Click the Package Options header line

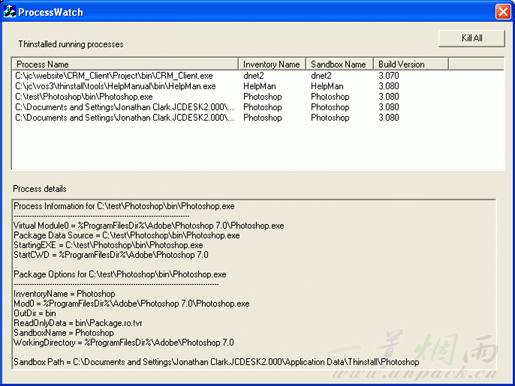pyautogui.click(x=120, y=274)
